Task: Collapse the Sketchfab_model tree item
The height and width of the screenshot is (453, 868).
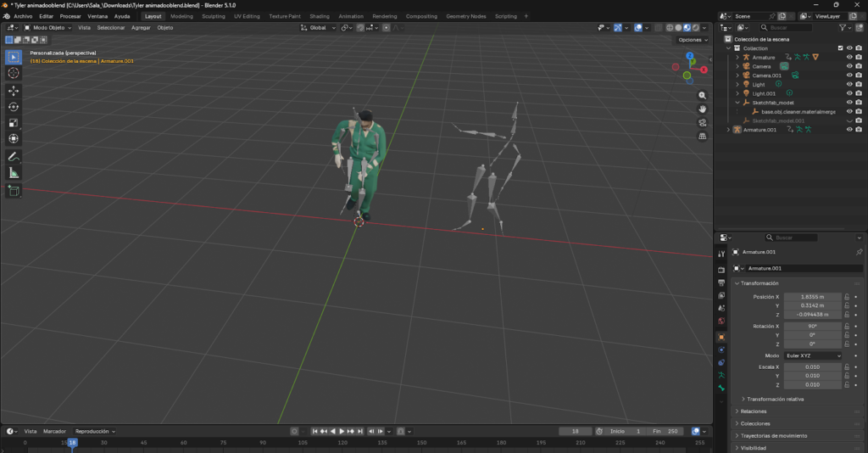Action: pos(737,103)
